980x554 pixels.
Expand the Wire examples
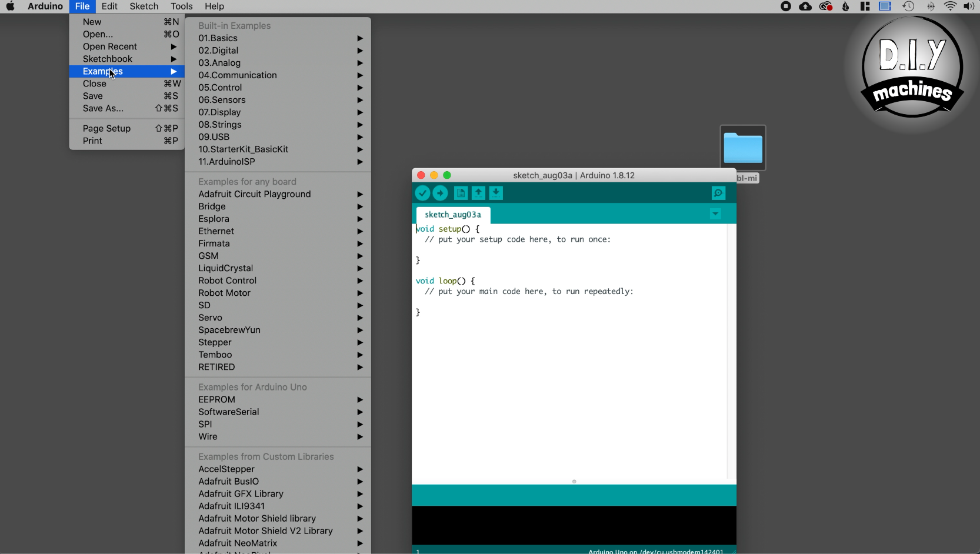pyautogui.click(x=278, y=436)
